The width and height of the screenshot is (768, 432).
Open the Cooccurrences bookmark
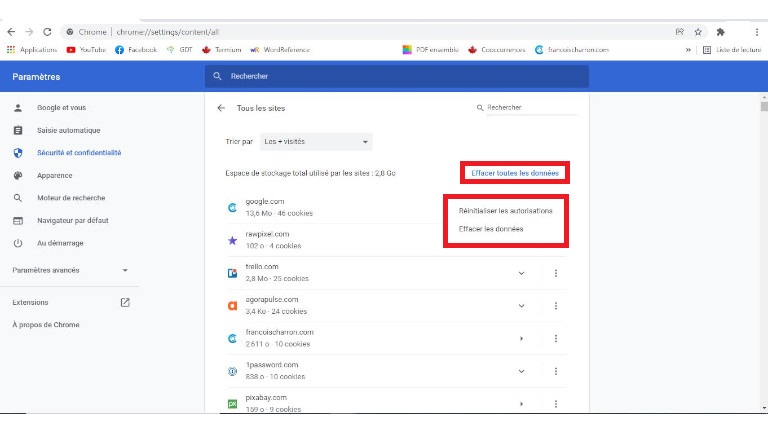click(x=497, y=49)
